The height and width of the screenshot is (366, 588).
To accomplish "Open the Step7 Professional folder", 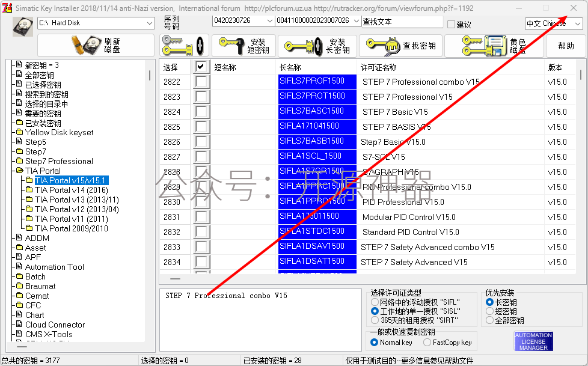I will [x=59, y=161].
